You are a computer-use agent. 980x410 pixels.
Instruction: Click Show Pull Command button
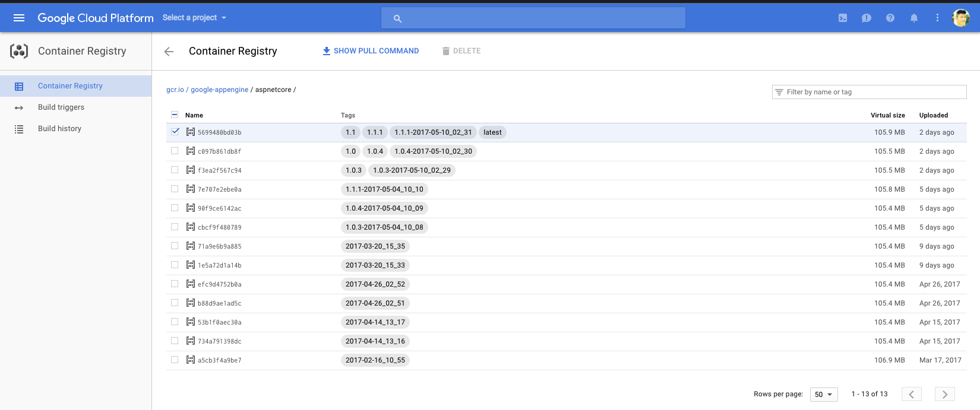(x=371, y=51)
